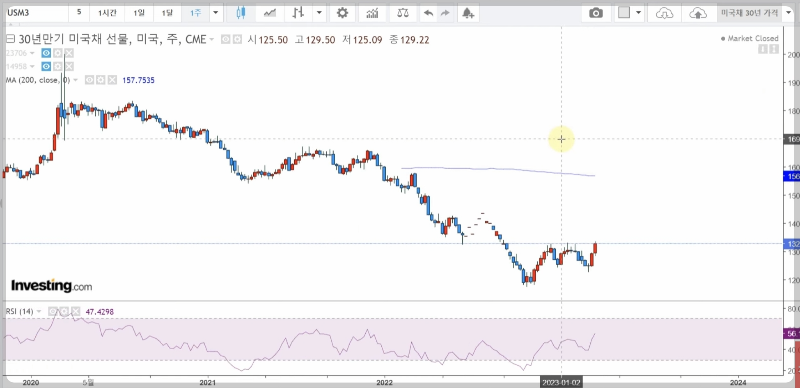Open the more chart styles dropdown
The height and width of the screenshot is (388, 800).
pyautogui.click(x=319, y=13)
